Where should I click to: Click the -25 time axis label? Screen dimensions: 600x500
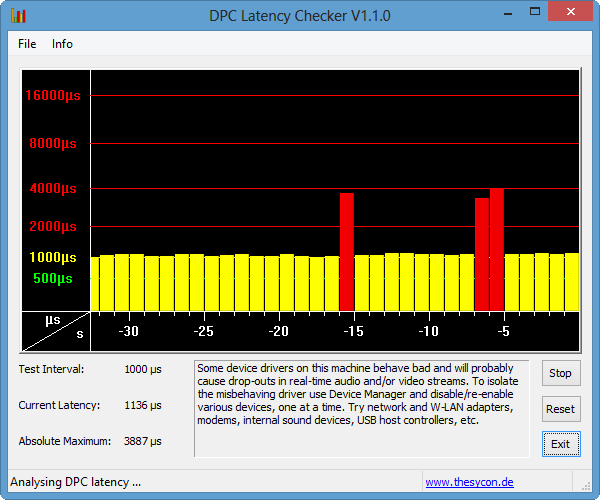point(203,331)
